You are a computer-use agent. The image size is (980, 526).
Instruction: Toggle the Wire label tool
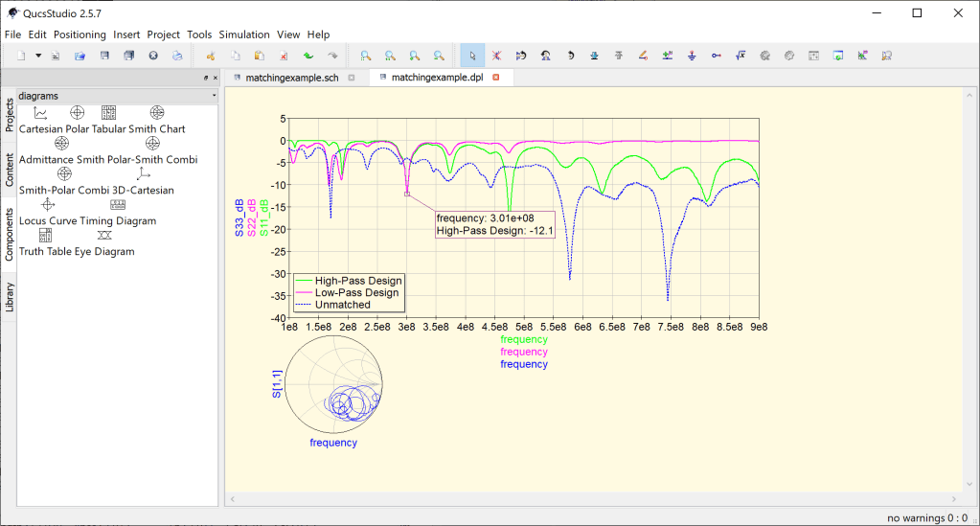point(668,56)
